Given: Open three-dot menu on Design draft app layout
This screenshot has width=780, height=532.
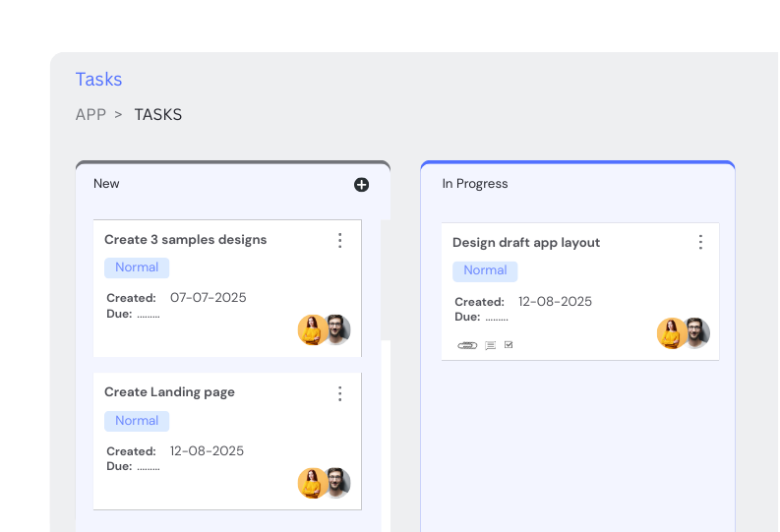Looking at the screenshot, I should 700,242.
